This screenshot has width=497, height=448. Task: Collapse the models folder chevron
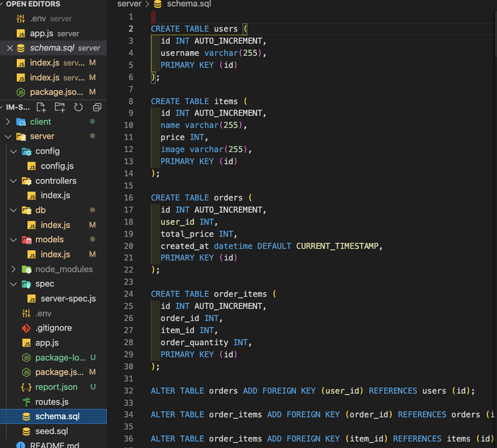tap(14, 240)
